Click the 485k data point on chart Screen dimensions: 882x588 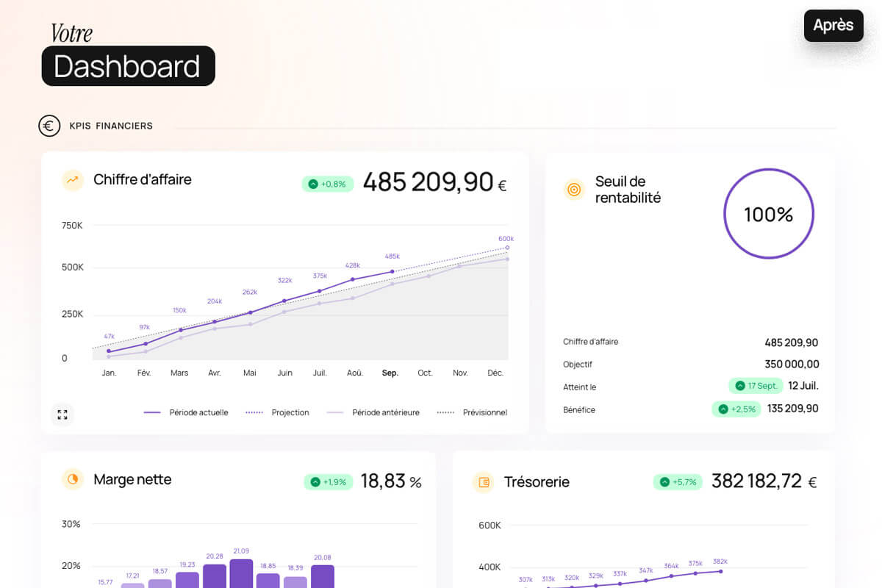tap(392, 271)
